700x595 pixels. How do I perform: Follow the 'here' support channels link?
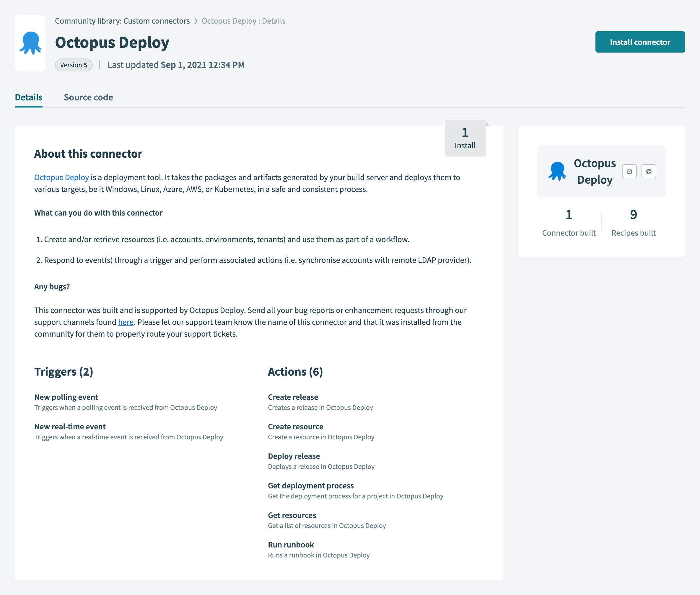click(126, 322)
